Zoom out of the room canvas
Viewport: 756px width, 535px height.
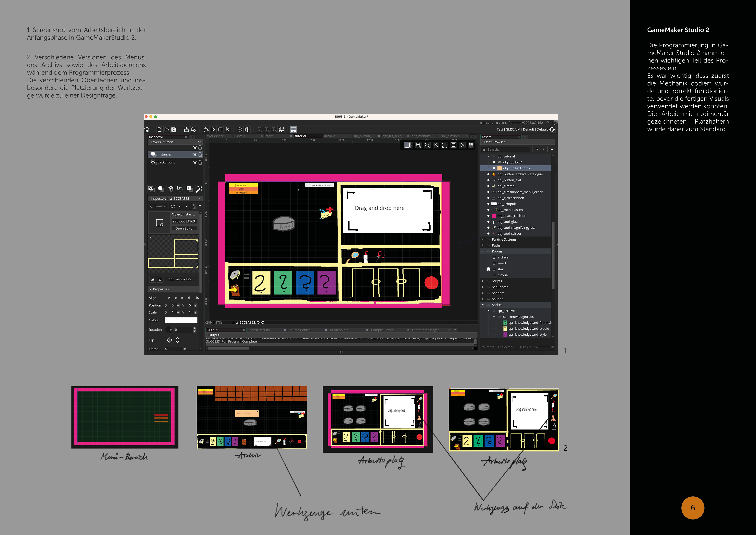(419, 145)
